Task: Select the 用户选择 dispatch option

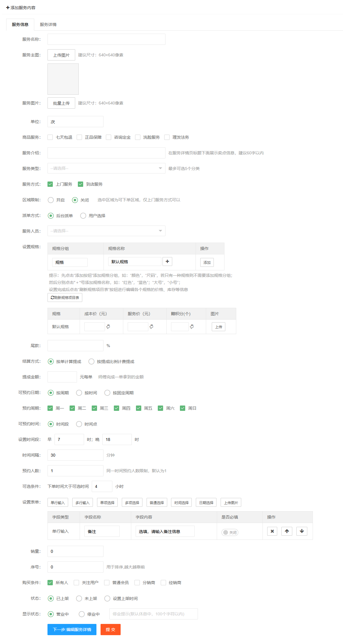Action: [x=83, y=216]
